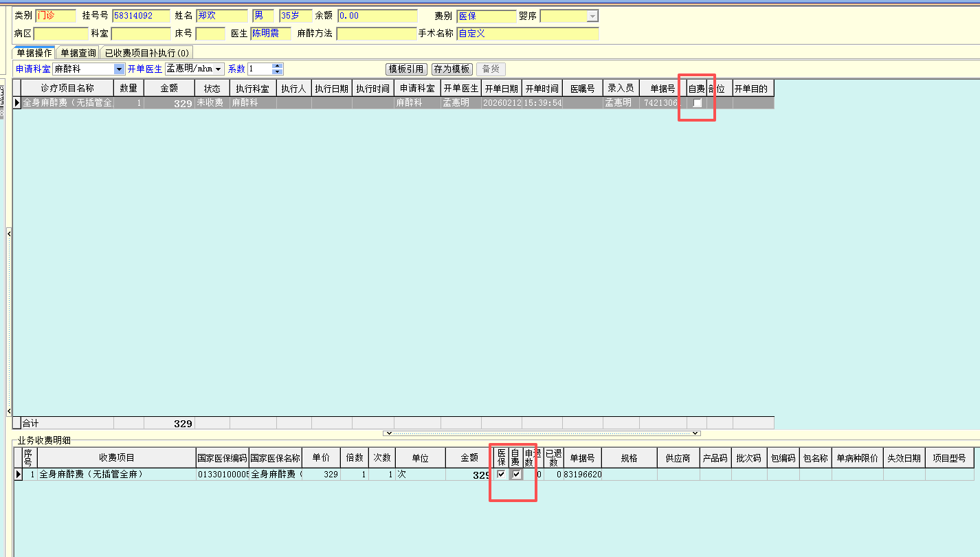
Task: Expand the 开单医生 dropdown showing 孟惠明/mhm
Action: pos(219,69)
